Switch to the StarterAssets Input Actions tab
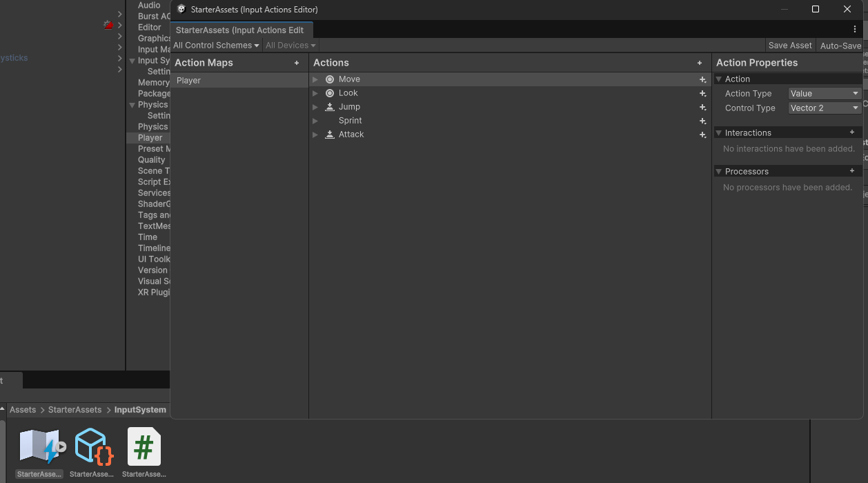This screenshot has height=483, width=868. [241, 30]
